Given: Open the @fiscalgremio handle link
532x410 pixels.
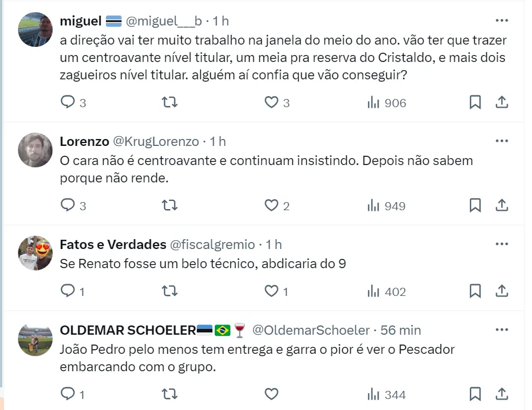Looking at the screenshot, I should (212, 244).
